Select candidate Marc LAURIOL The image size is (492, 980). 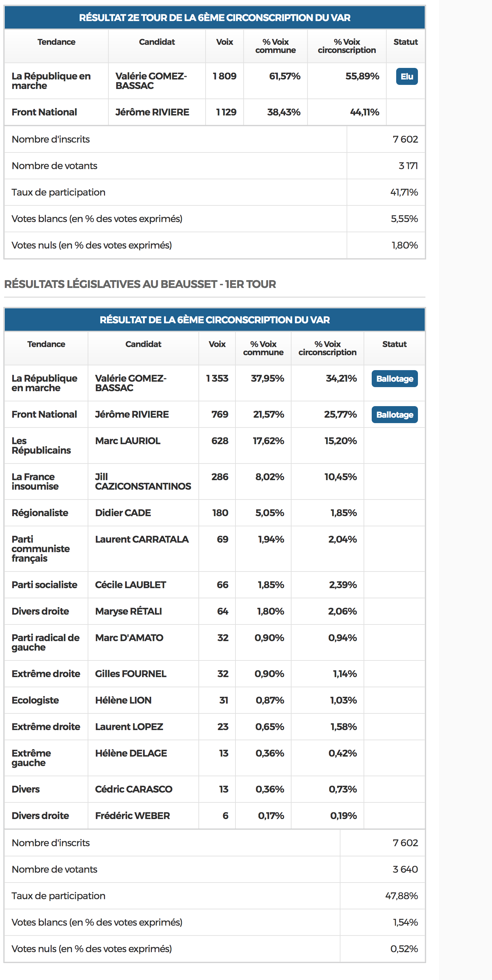coord(127,440)
